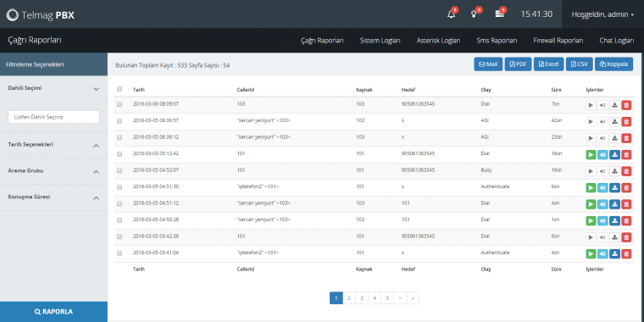Check the 2016-03-05 06:36:12 row checkbox
Image resolution: width=644 pixels, height=322 pixels.
119,137
